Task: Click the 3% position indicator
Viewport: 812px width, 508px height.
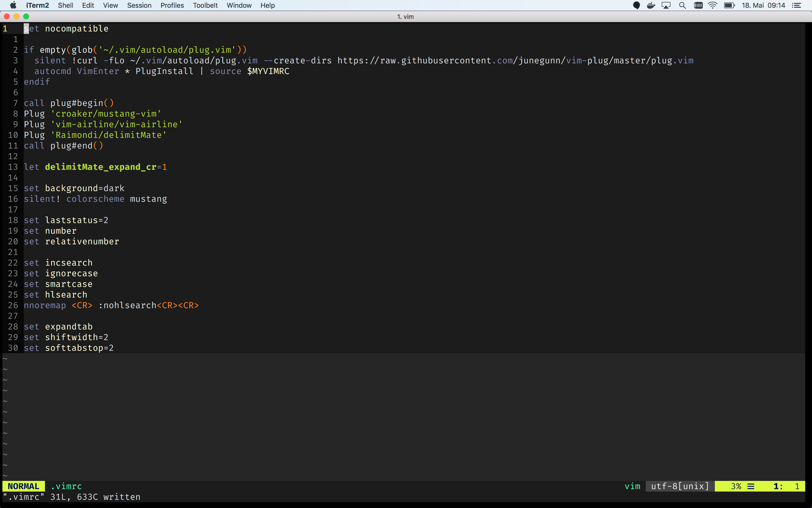Action: point(736,486)
